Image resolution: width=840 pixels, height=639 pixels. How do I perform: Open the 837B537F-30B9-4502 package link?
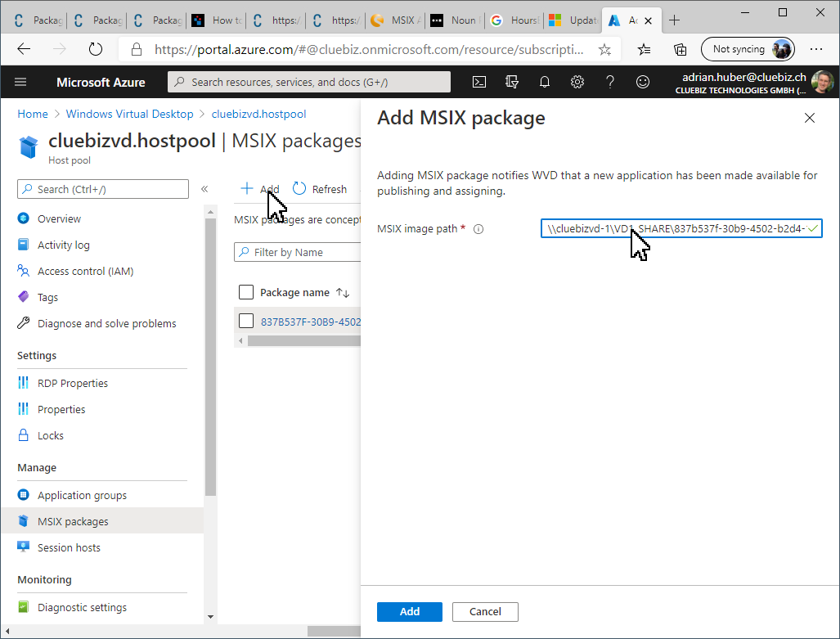pos(311,322)
